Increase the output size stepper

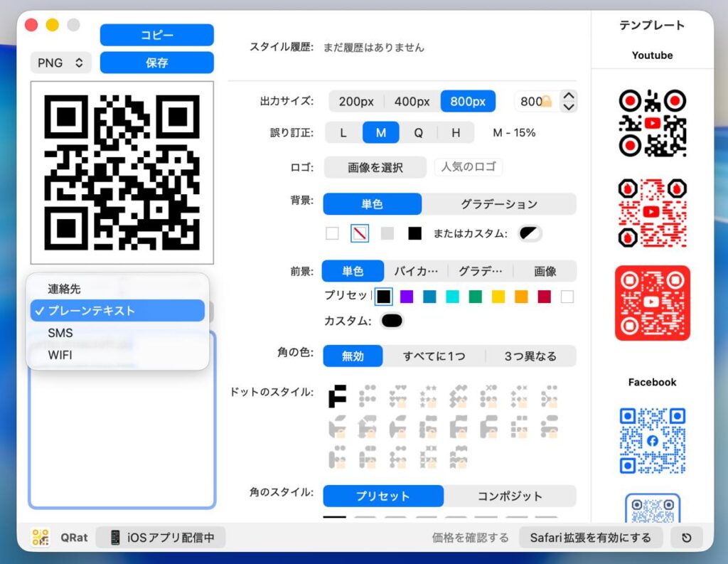[569, 96]
